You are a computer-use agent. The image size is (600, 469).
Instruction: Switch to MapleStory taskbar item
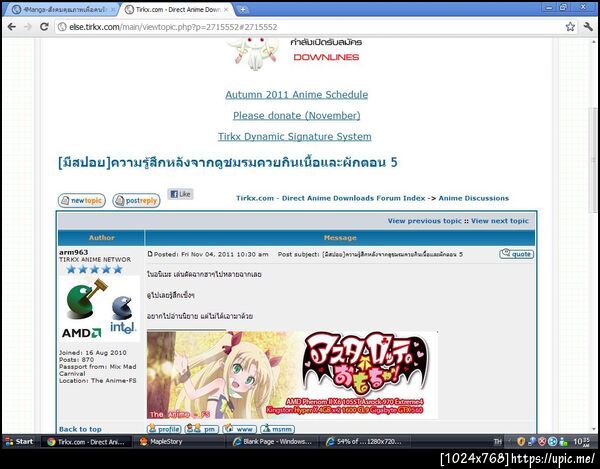click(179, 442)
